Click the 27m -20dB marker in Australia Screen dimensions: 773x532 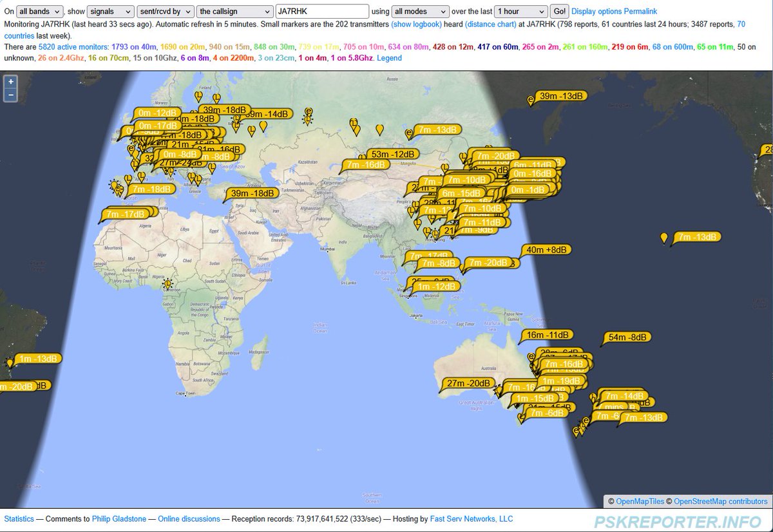(x=468, y=383)
